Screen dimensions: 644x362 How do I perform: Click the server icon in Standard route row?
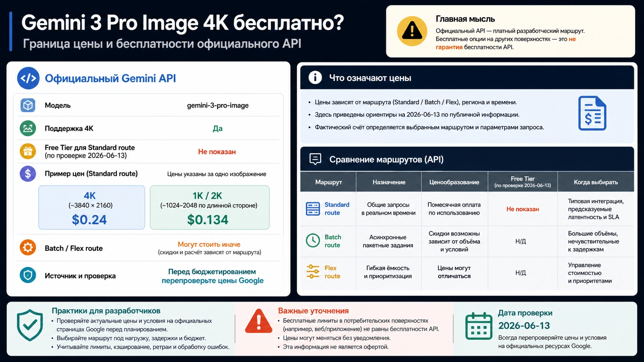click(313, 209)
